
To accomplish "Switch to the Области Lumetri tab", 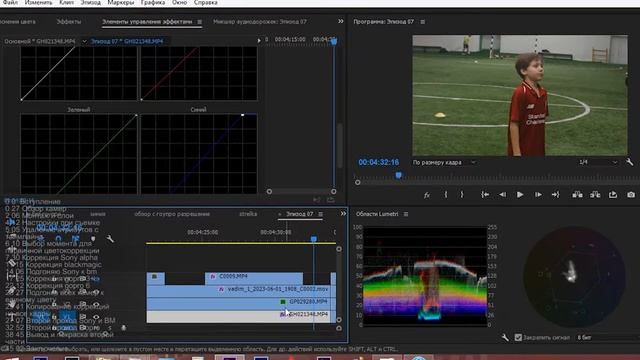I will [x=377, y=214].
